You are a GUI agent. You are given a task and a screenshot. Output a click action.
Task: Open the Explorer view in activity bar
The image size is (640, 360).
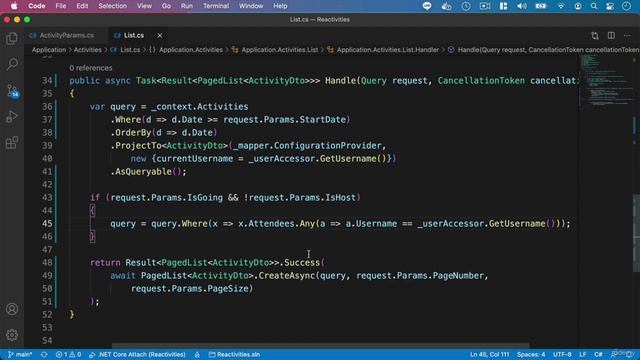coord(12,38)
